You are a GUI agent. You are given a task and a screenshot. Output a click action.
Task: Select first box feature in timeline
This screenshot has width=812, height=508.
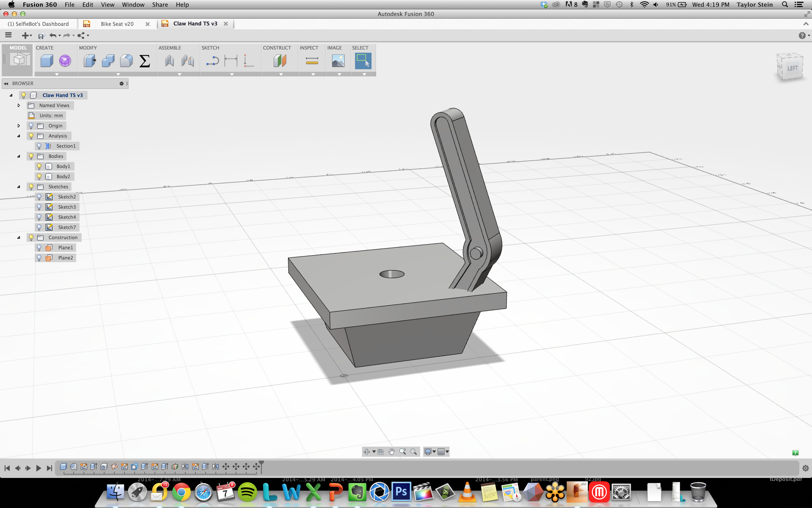pos(63,466)
